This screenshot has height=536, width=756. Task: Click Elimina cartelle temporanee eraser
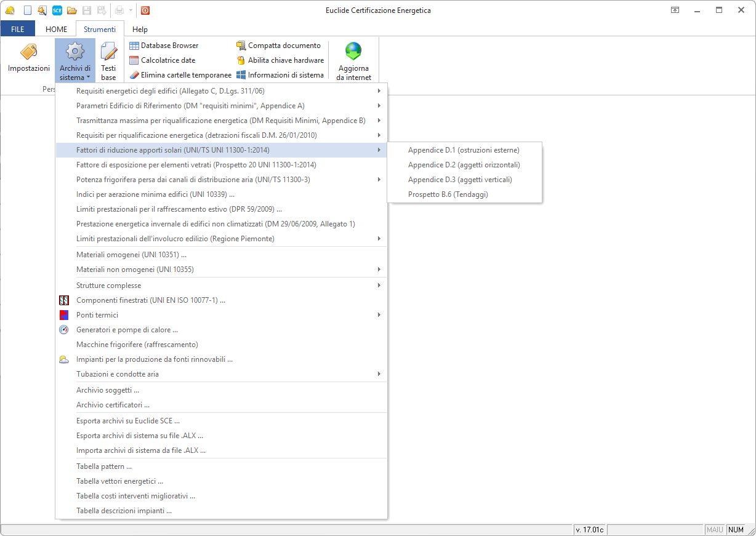(x=180, y=75)
